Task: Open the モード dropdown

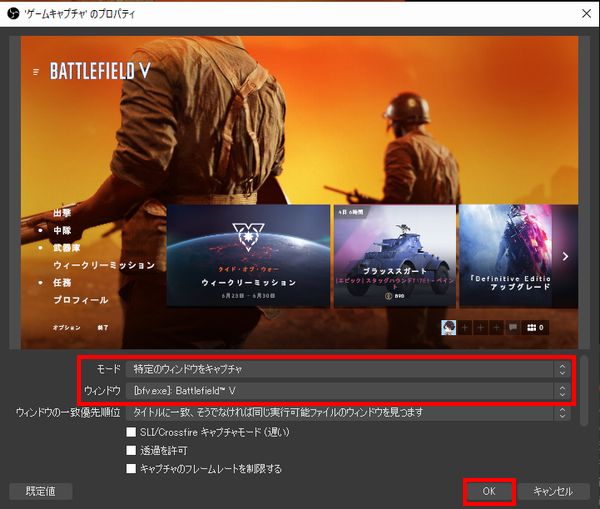Action: click(348, 369)
